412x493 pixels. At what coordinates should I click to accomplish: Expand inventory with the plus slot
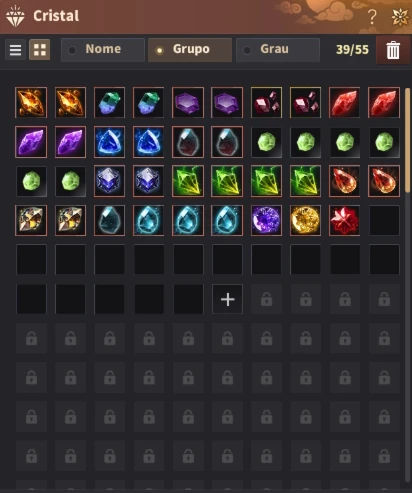[227, 299]
